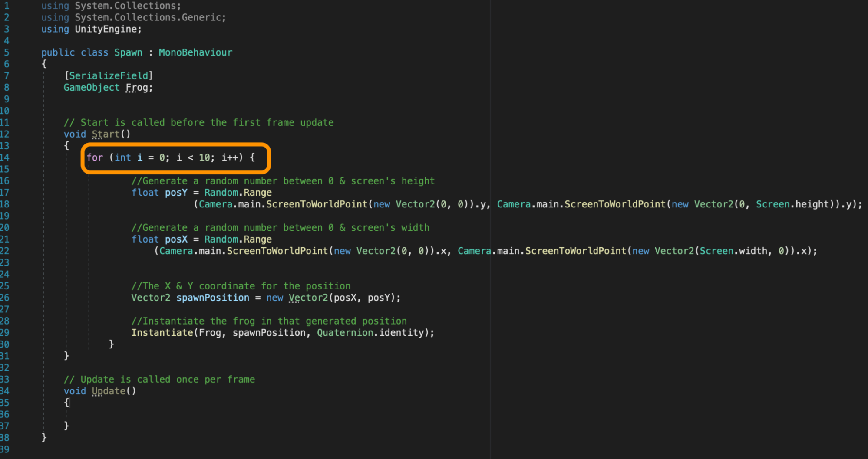868x459 pixels.
Task: Click 'System.Collections;' on line 1
Action: (128, 6)
